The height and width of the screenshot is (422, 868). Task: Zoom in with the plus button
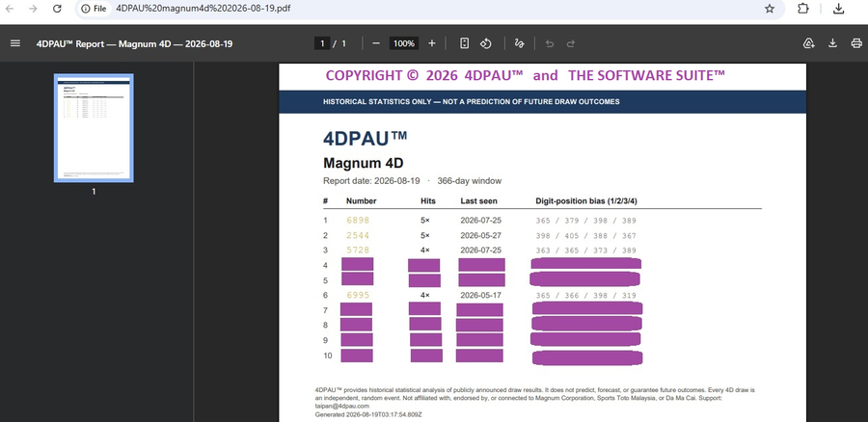coord(432,43)
